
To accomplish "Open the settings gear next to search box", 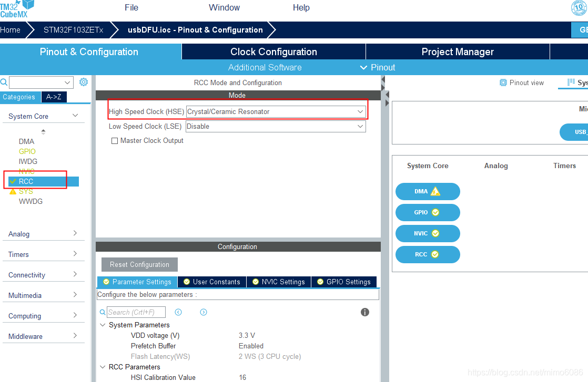I will 83,82.
